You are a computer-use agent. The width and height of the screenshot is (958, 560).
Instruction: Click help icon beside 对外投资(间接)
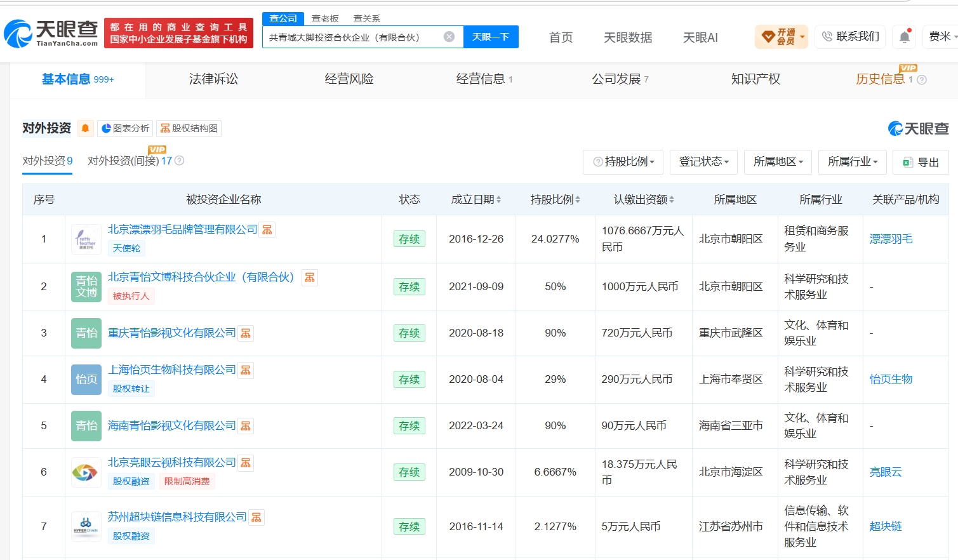tap(179, 161)
